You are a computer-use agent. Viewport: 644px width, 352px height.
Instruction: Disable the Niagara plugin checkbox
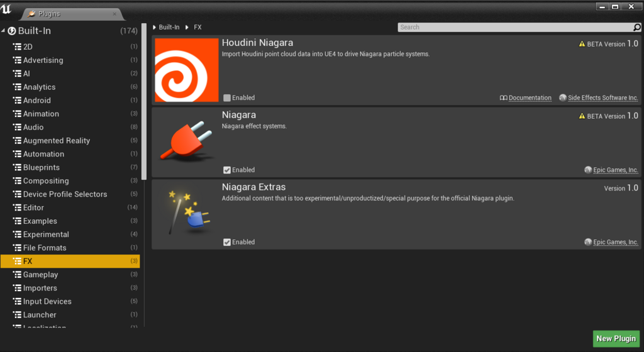(x=226, y=170)
